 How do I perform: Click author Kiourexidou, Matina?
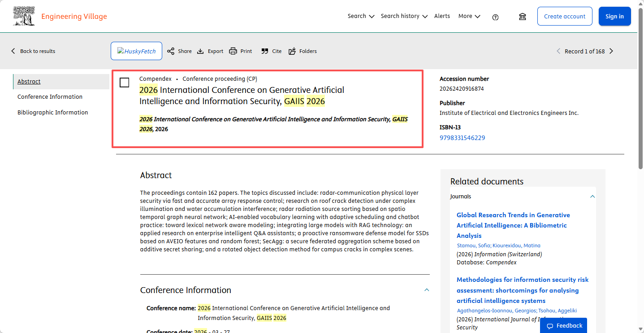516,245
